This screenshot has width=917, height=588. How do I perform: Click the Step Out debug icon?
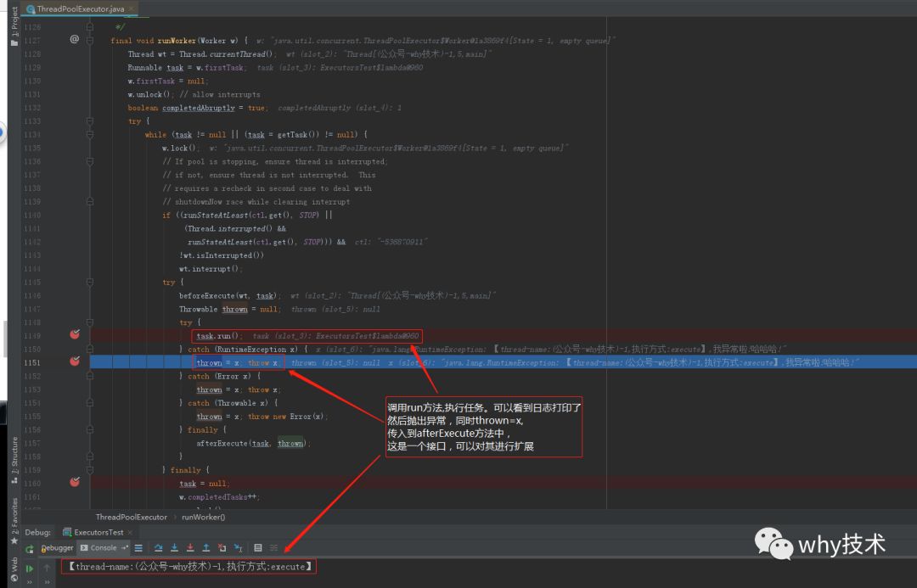[x=205, y=547]
